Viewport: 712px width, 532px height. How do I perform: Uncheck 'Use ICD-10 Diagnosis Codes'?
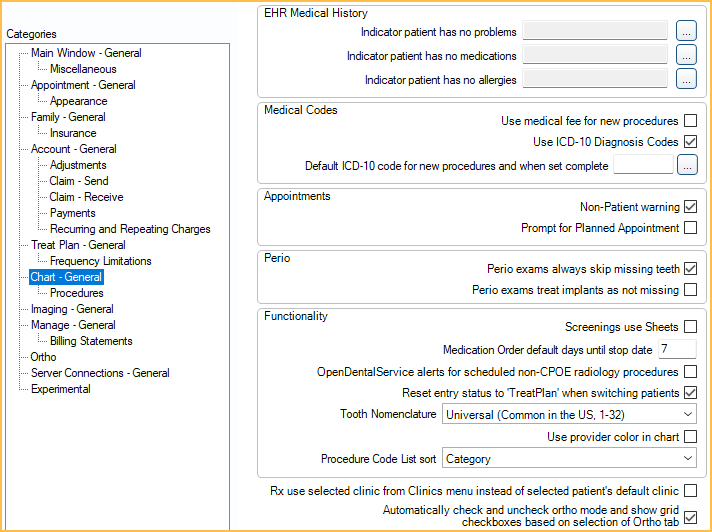(690, 142)
